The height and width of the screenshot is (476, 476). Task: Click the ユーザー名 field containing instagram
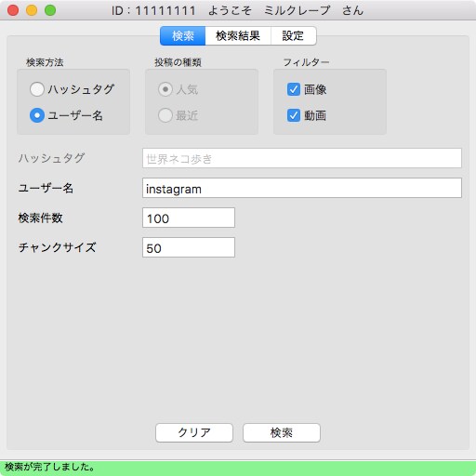(x=302, y=188)
